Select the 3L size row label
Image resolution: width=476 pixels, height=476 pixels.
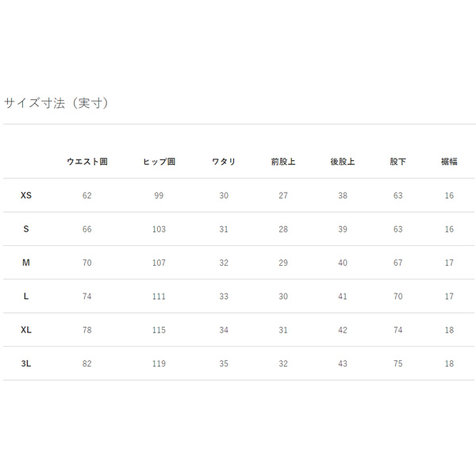(x=26, y=364)
